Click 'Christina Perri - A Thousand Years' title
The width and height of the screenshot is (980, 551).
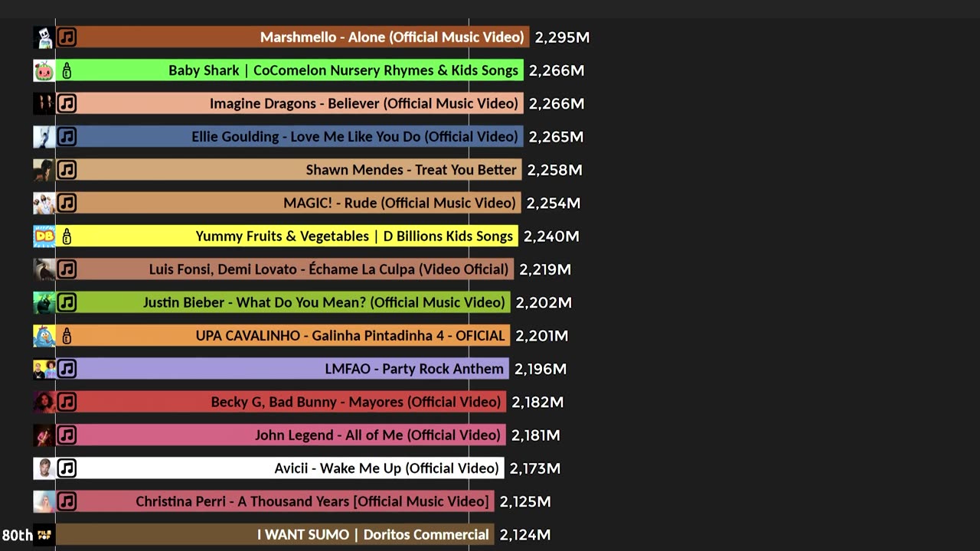coord(312,501)
